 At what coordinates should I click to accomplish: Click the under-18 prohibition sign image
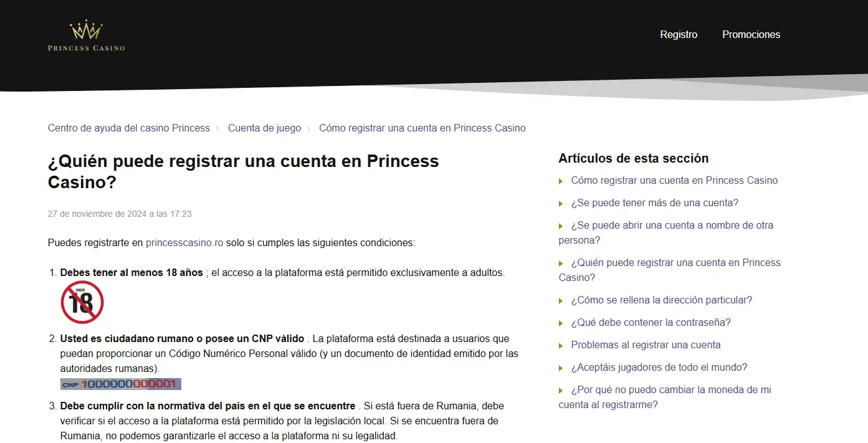(82, 302)
